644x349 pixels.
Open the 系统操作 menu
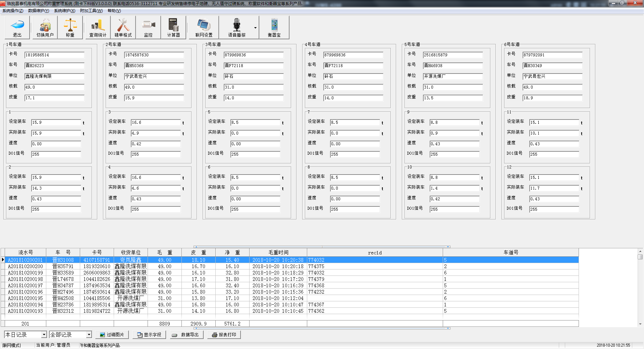point(13,11)
